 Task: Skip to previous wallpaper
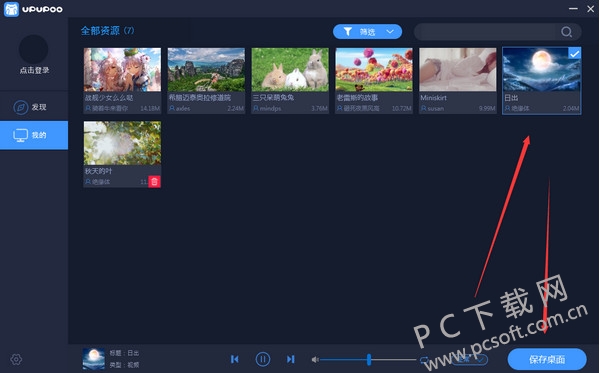235,359
